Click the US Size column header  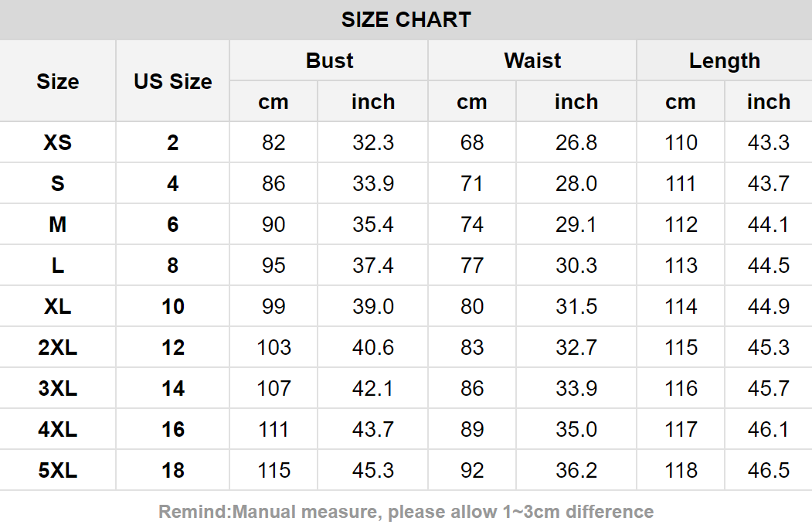(173, 81)
